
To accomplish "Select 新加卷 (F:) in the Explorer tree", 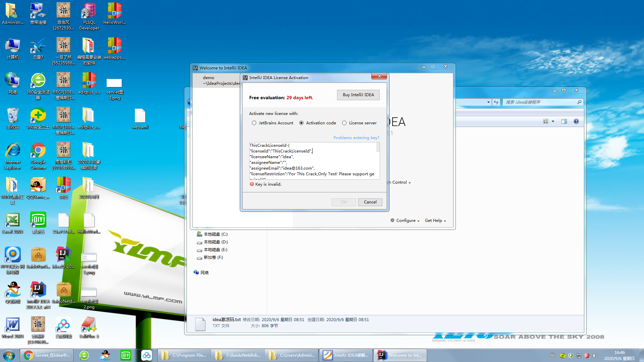I will pyautogui.click(x=210, y=257).
